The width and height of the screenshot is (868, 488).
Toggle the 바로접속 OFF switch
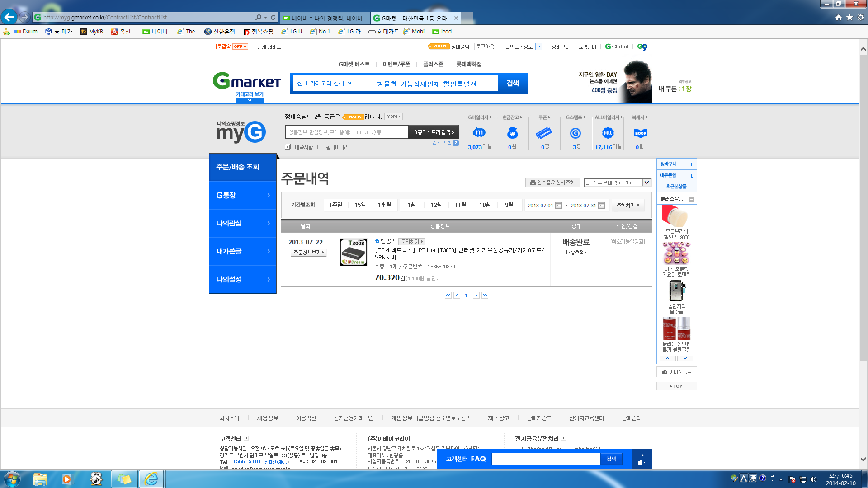pyautogui.click(x=240, y=47)
